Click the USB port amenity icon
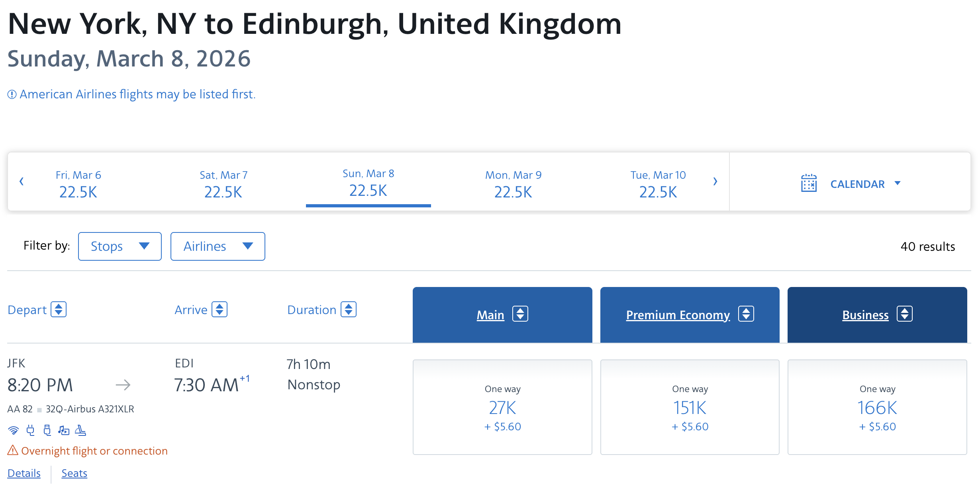 pos(47,431)
